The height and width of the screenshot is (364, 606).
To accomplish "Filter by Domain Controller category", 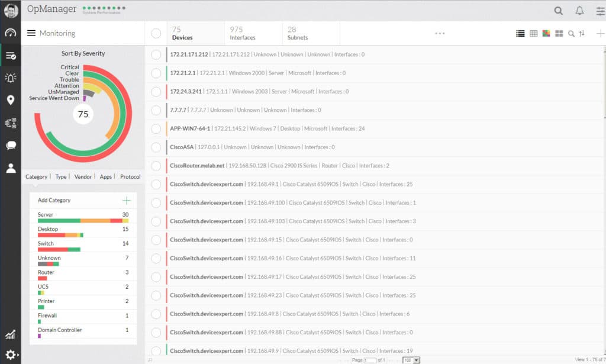I will [83, 332].
